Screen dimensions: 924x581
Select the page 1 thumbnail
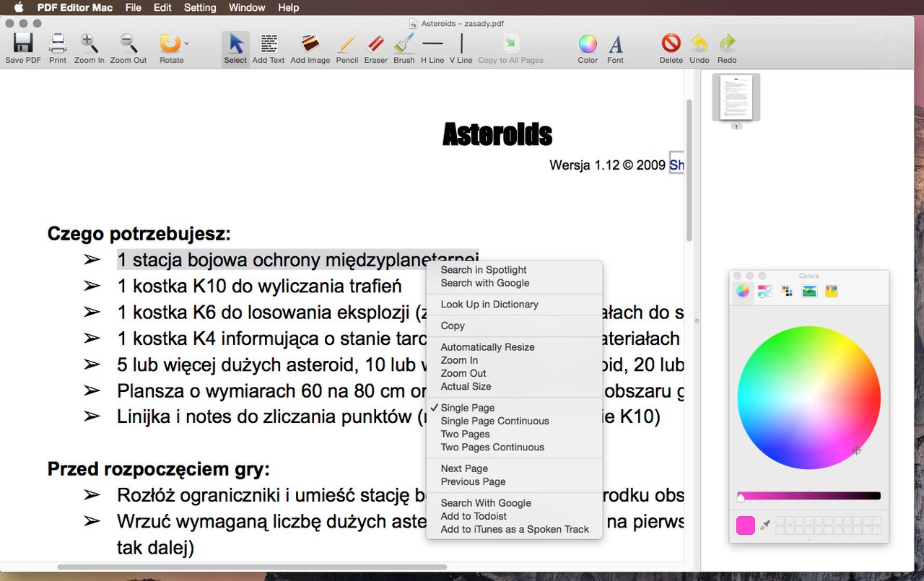736,97
